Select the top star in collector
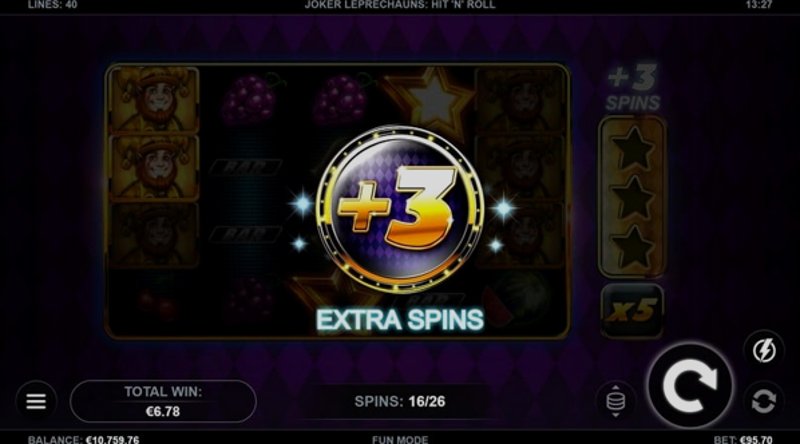800x444 pixels. 633,147
